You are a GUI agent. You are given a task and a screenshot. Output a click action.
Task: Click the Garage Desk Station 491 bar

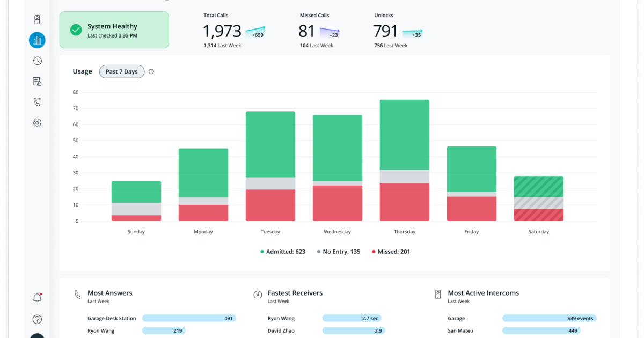[x=189, y=318]
